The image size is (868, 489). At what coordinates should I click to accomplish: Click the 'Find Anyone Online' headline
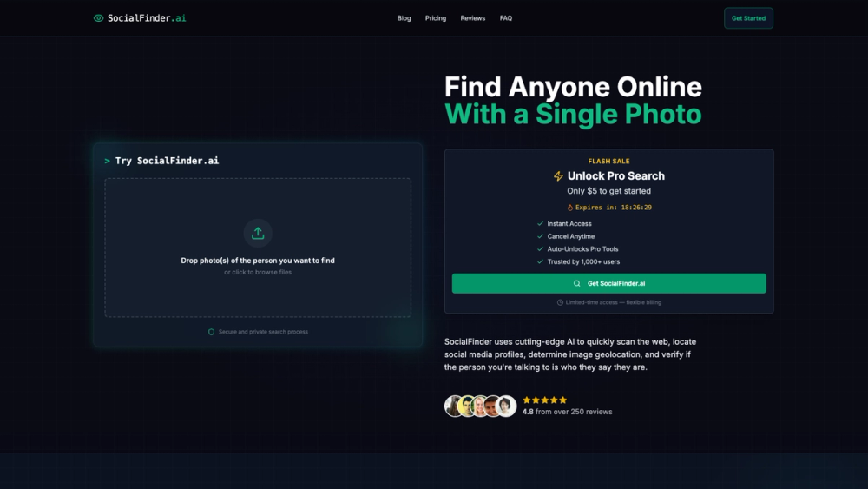(x=573, y=87)
